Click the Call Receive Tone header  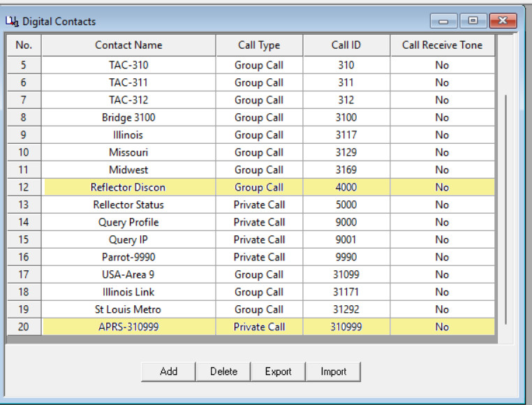tap(443, 45)
